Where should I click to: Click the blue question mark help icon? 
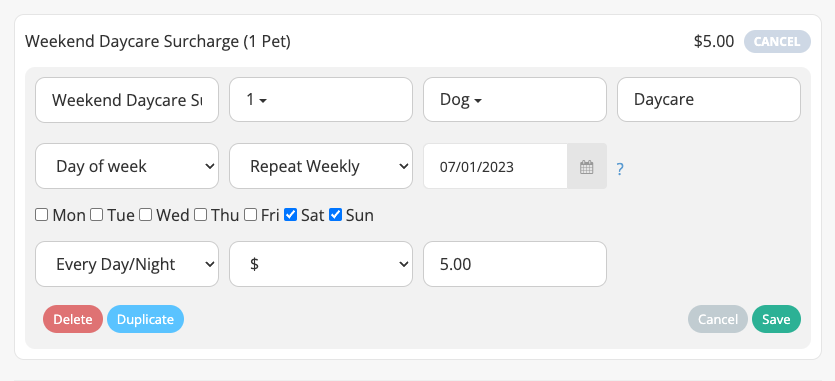[620, 169]
